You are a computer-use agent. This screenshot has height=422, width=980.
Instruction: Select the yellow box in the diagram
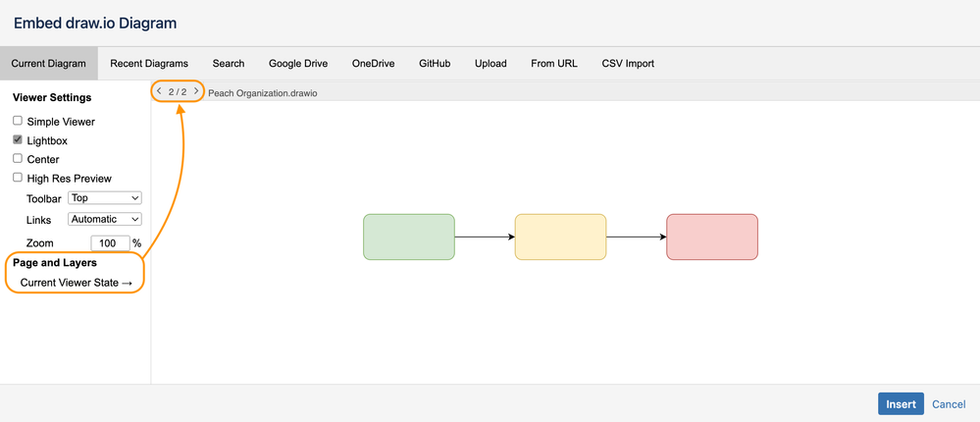(560, 237)
